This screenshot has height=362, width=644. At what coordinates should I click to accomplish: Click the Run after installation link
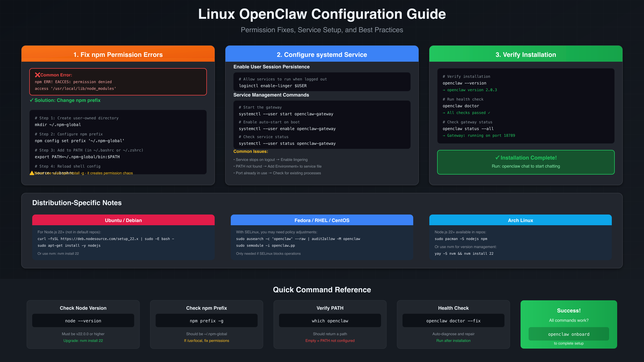453,341
